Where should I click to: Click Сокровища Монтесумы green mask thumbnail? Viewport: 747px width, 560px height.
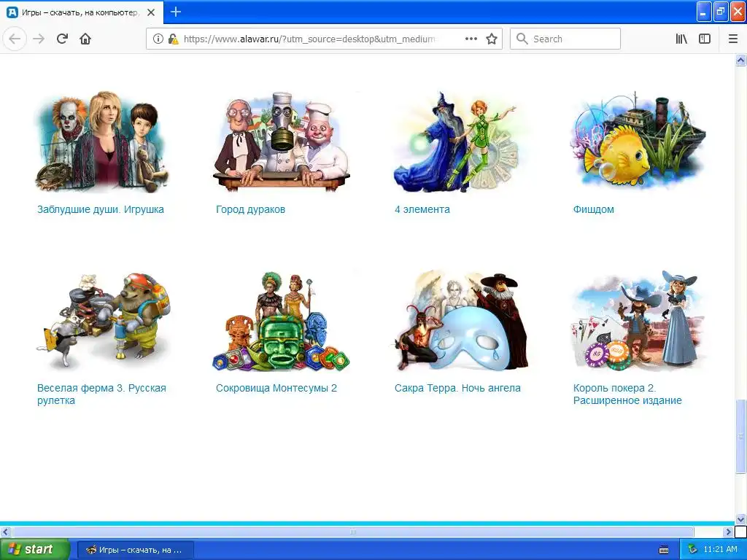coord(281,321)
